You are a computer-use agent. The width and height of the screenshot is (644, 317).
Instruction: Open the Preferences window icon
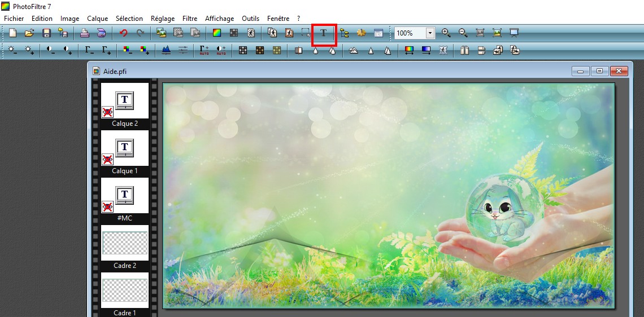coord(378,33)
